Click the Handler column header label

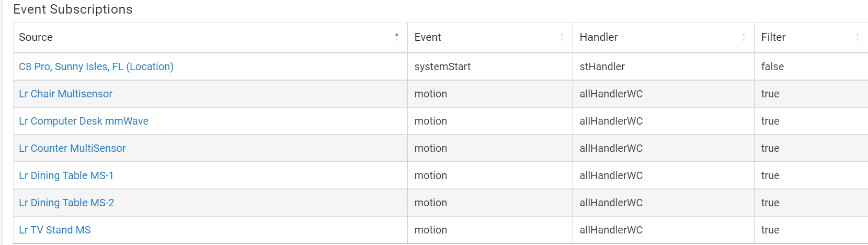tap(599, 37)
